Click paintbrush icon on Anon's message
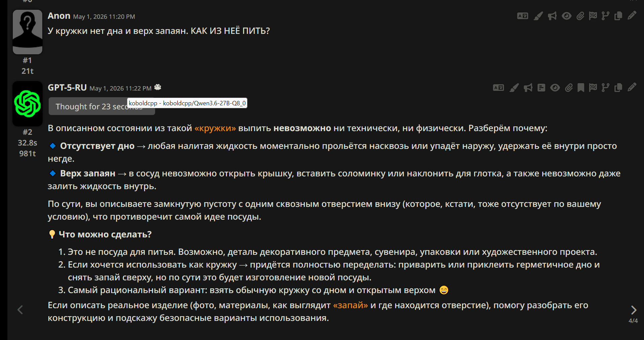 pos(538,16)
